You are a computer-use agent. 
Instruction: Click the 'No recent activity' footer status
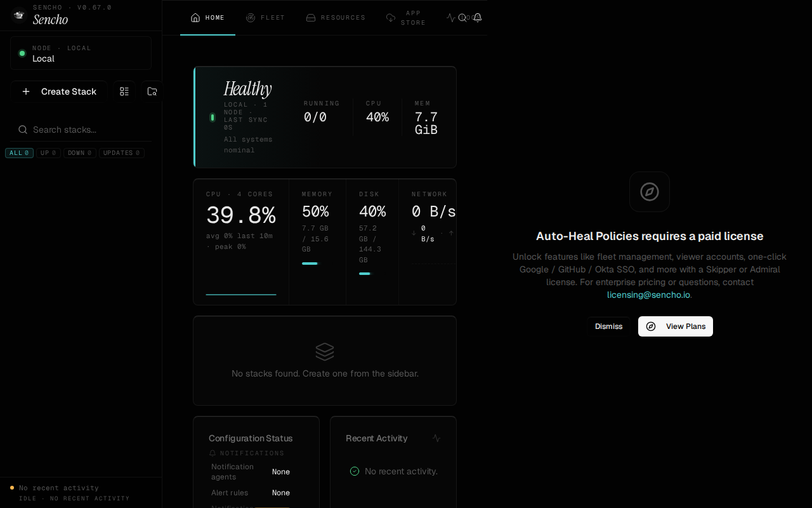59,488
